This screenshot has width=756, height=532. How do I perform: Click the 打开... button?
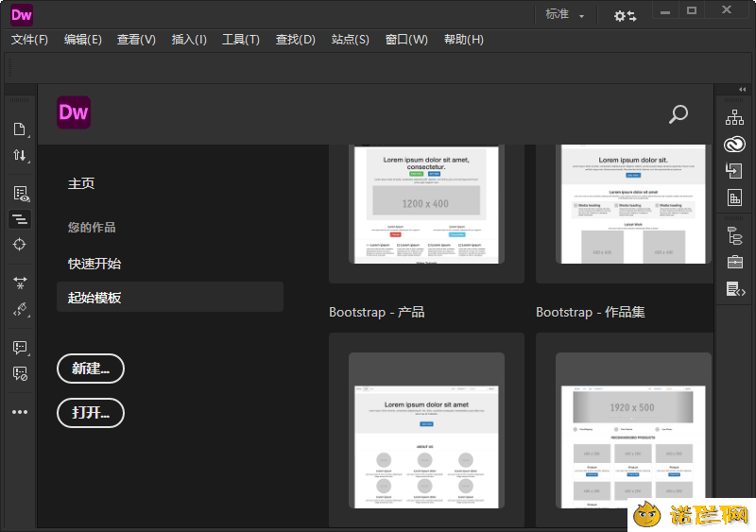91,413
